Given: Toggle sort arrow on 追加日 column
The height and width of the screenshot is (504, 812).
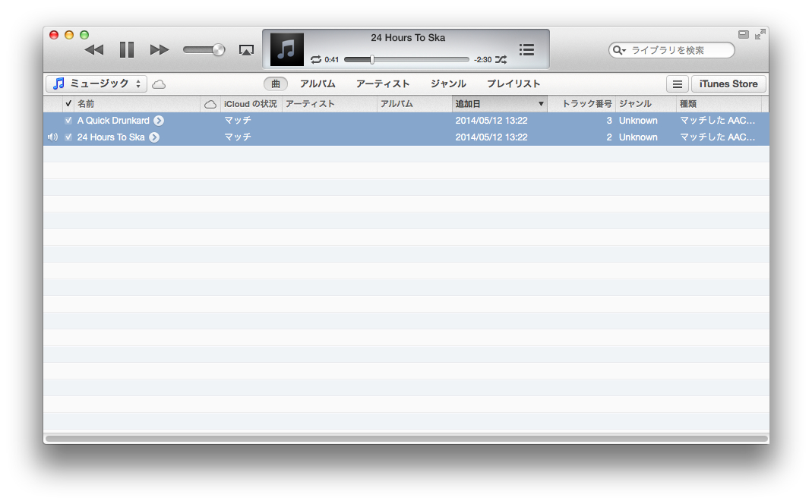Looking at the screenshot, I should (x=541, y=104).
